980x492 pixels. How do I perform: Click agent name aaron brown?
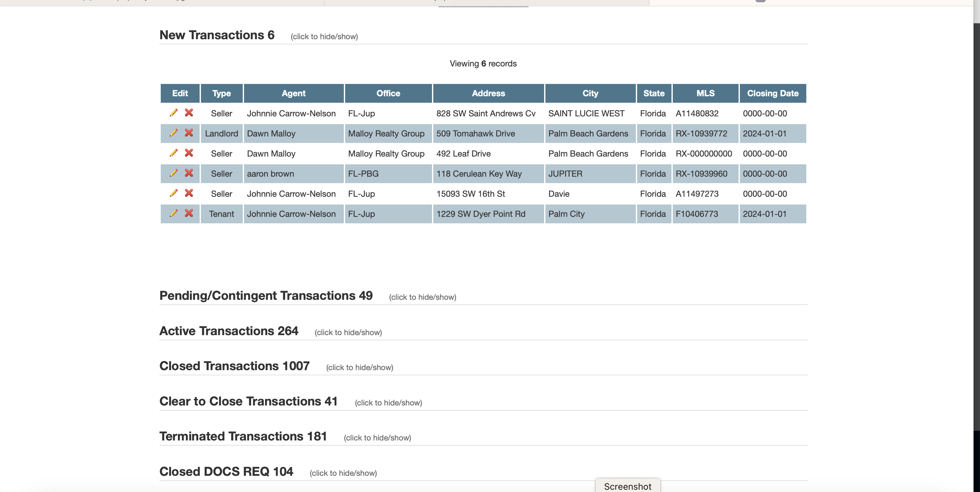tap(271, 174)
